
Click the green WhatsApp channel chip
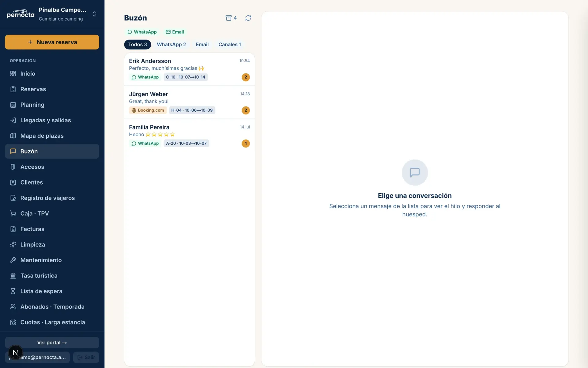(x=142, y=32)
